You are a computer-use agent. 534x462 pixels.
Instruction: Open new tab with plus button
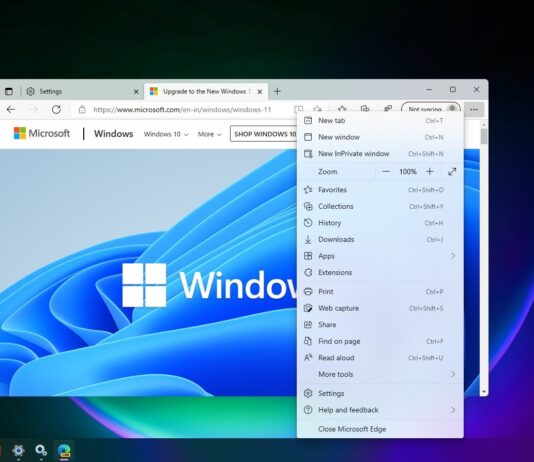coord(277,91)
